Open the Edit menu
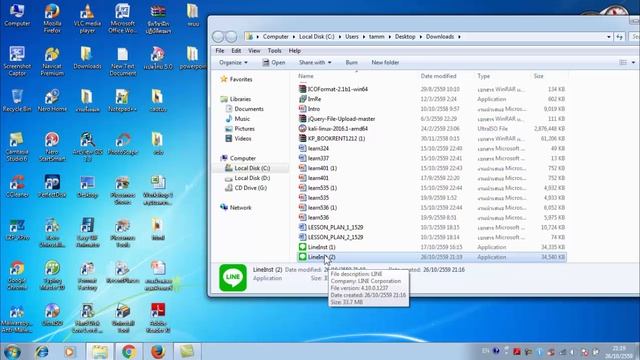 [x=236, y=51]
